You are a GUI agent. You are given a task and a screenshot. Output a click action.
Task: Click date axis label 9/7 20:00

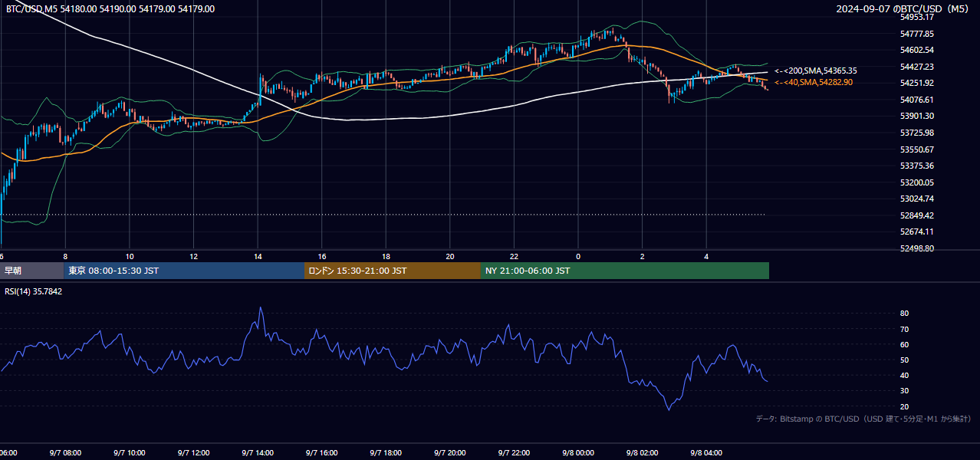(450, 453)
